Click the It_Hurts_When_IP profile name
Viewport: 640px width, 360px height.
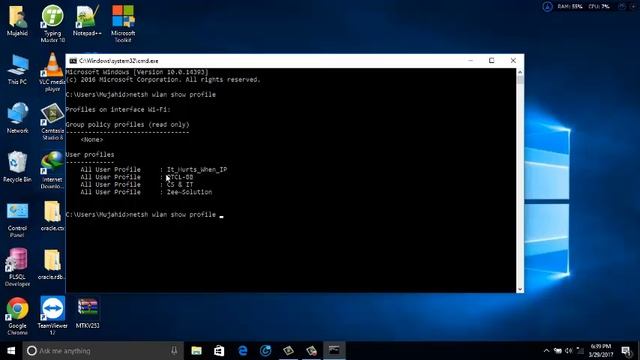tap(197, 169)
